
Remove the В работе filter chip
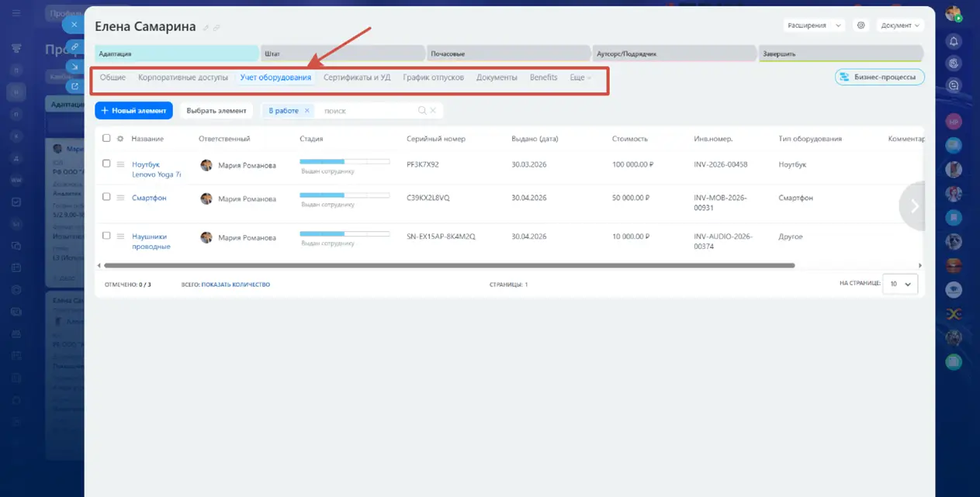(x=306, y=111)
